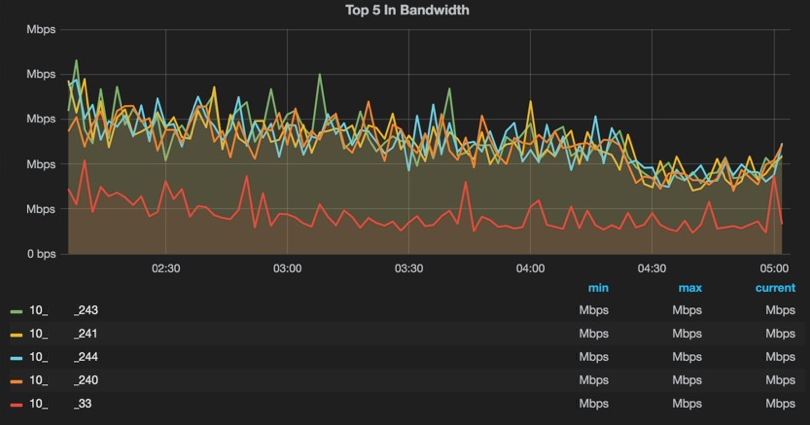This screenshot has height=425, width=810.
Task: Sort the legend by the min column
Action: pyautogui.click(x=598, y=288)
